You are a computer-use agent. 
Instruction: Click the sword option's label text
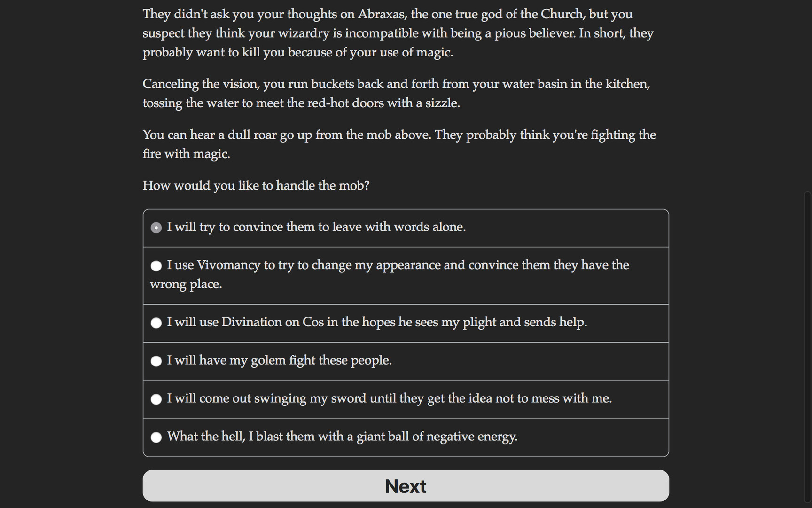click(390, 398)
